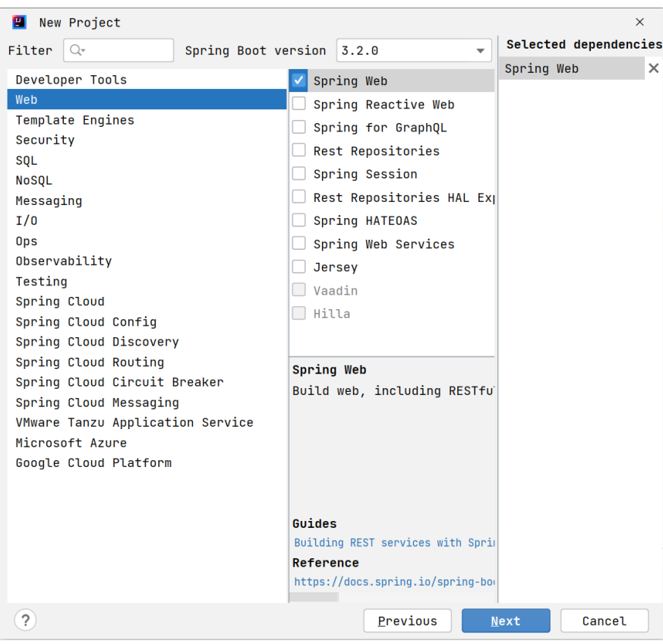Select the Template Engines category

click(147, 120)
